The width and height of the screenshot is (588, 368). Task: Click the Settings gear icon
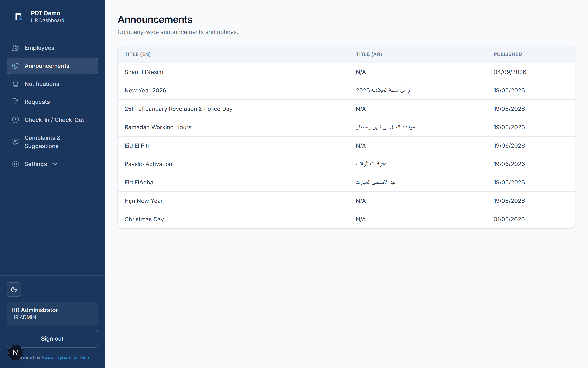point(16,164)
